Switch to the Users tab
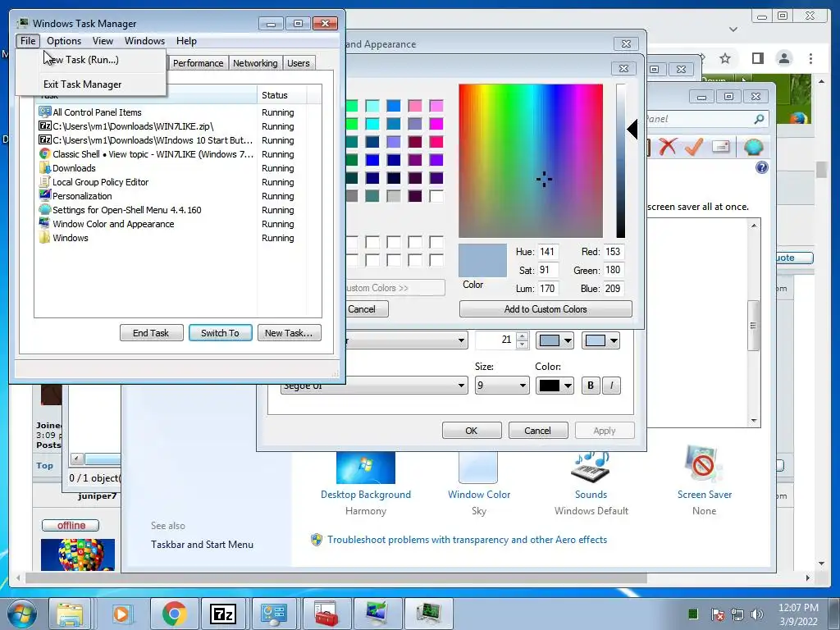The width and height of the screenshot is (840, 630). click(x=299, y=62)
